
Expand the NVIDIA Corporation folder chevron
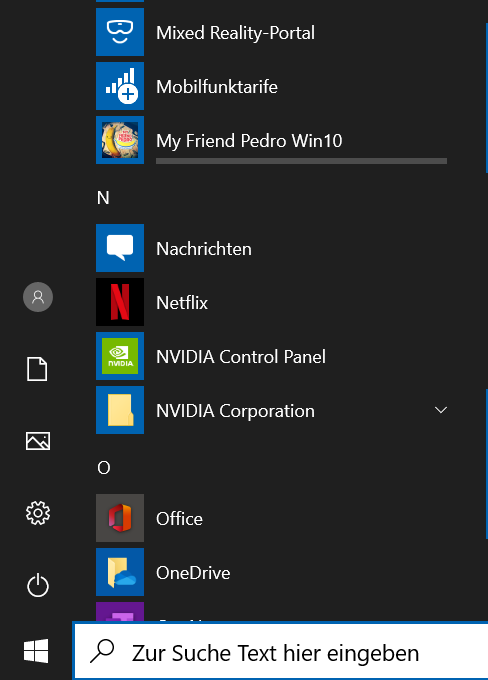click(441, 410)
